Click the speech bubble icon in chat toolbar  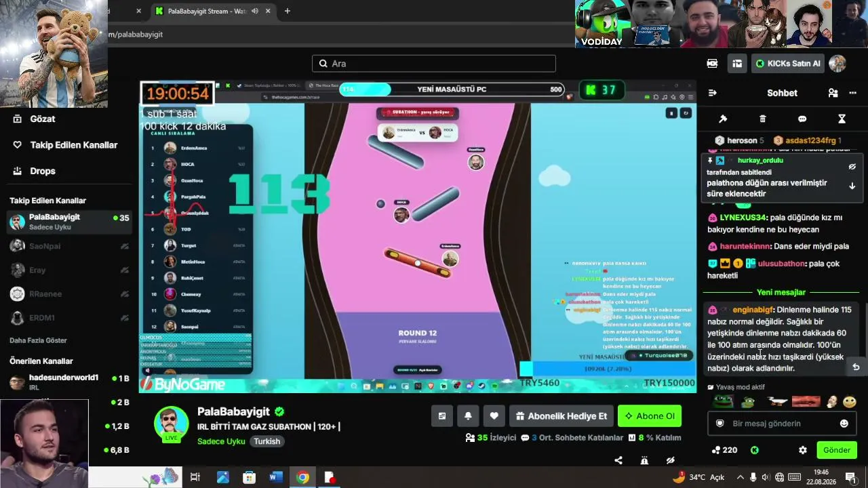tap(802, 119)
